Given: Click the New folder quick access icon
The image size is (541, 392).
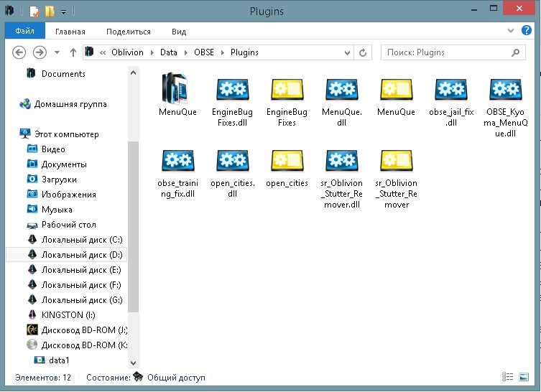Looking at the screenshot, I should tap(50, 11).
